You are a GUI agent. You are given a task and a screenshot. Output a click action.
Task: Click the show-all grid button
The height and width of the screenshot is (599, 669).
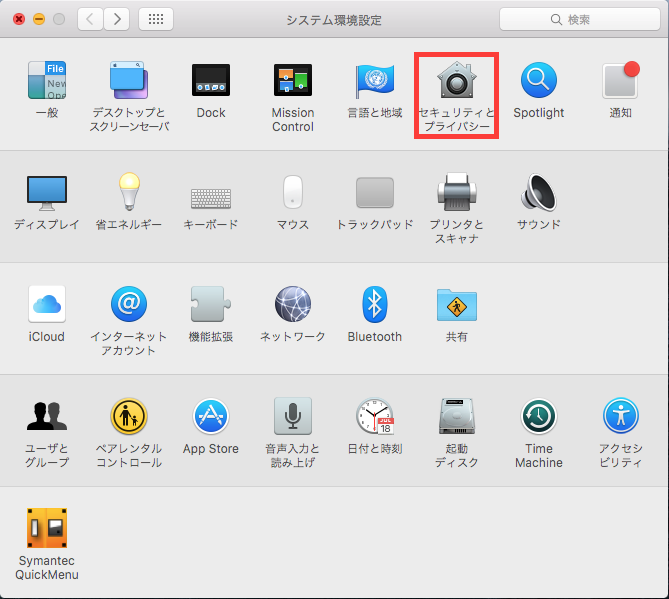click(156, 19)
